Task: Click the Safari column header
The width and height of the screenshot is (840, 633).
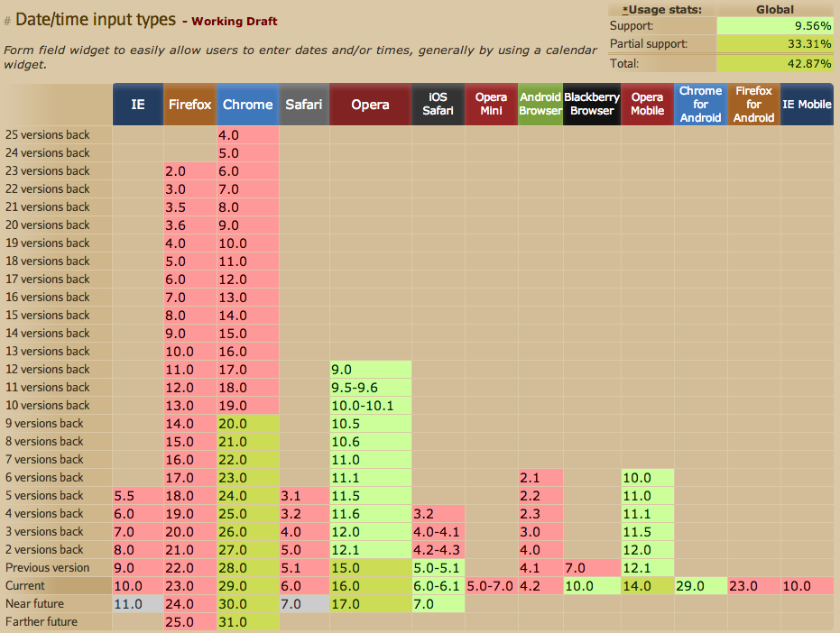Action: point(304,104)
